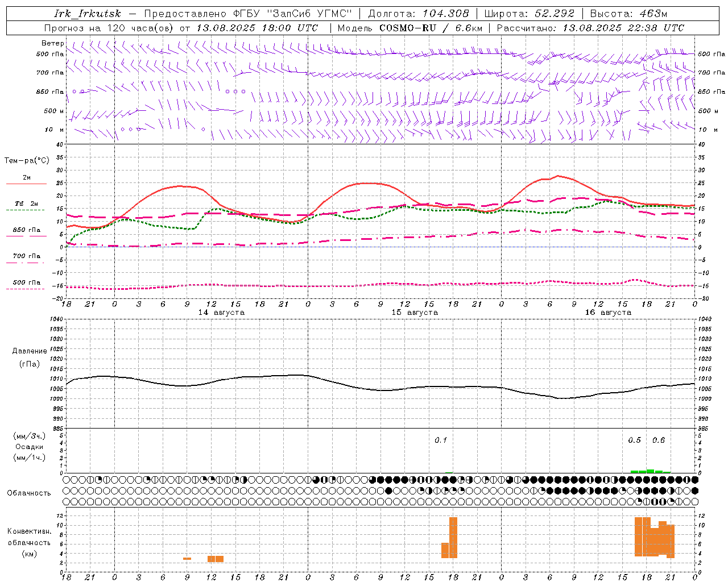The width and height of the screenshot is (728, 582).
Task: Select the 14 августа date label
Action: point(221,313)
